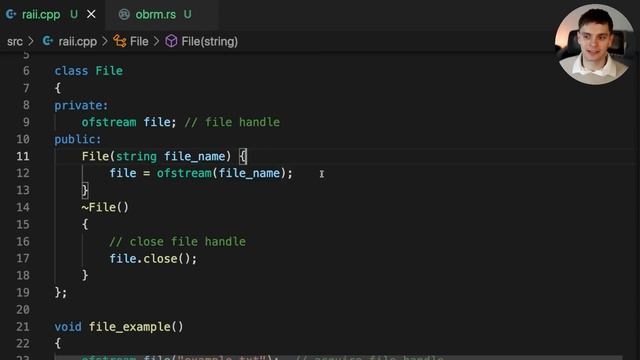Select raii.cpp in the breadcrumb
Screen dimensions: 640x360
(x=78, y=41)
